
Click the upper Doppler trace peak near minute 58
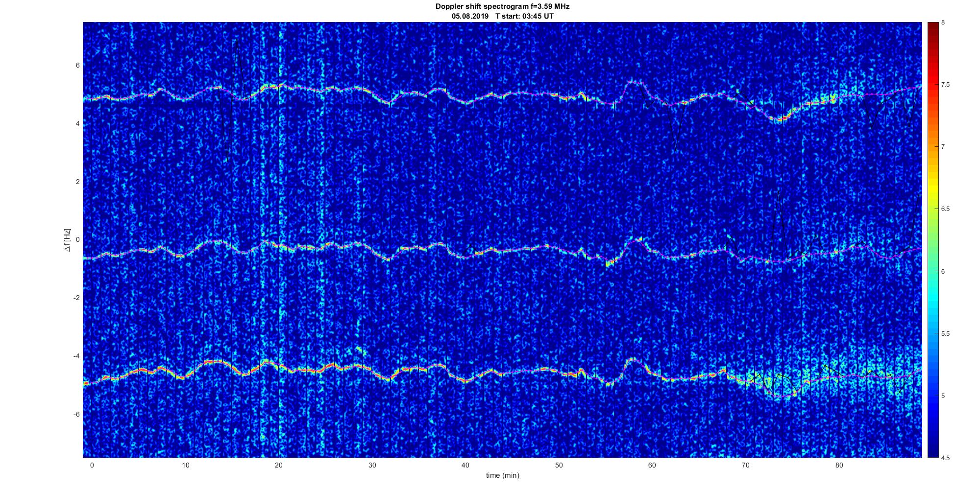[634, 82]
